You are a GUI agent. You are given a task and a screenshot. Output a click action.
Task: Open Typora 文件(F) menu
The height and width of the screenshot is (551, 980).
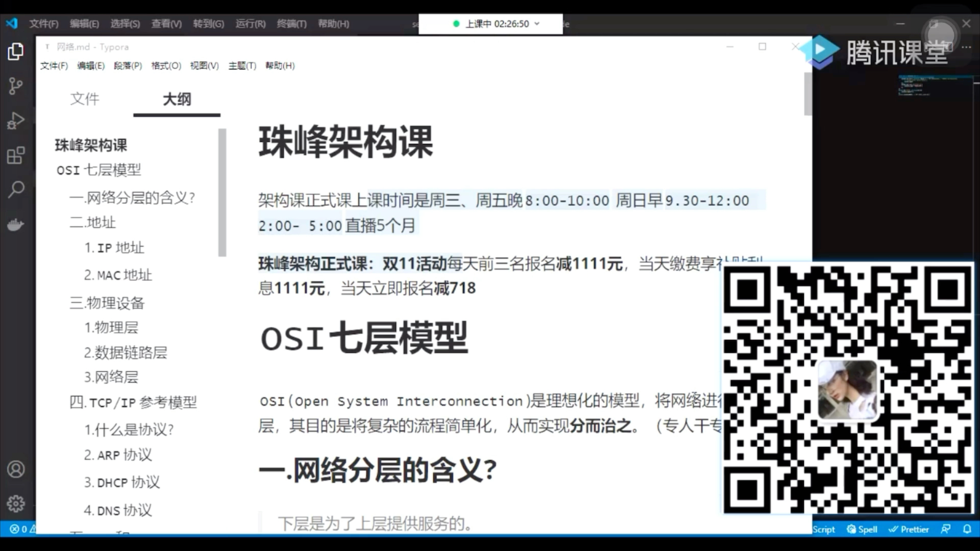click(x=54, y=66)
